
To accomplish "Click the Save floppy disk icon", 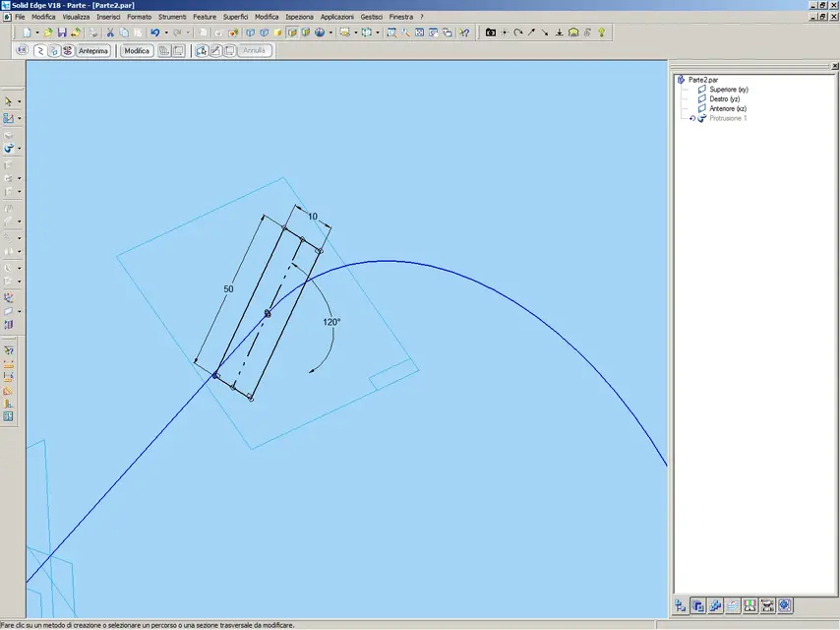I will click(62, 32).
